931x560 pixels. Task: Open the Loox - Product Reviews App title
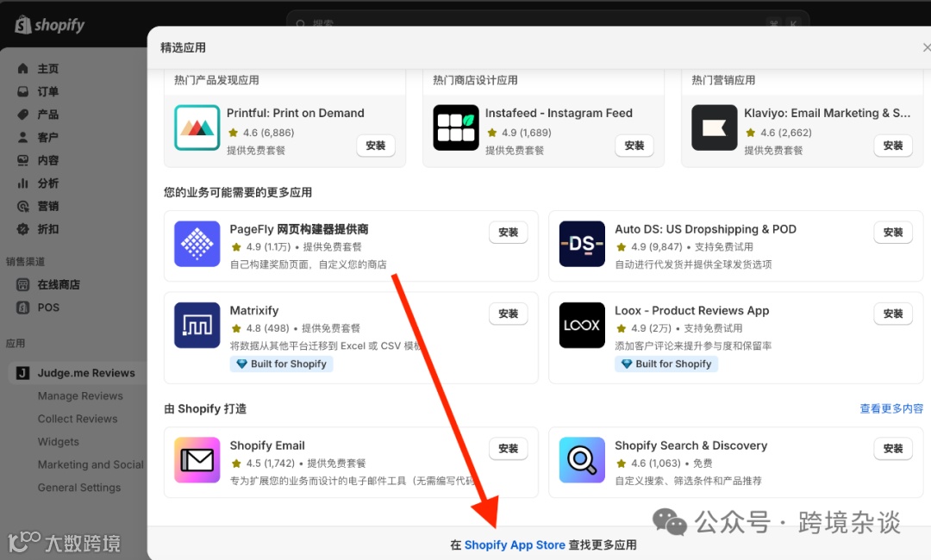coord(691,310)
